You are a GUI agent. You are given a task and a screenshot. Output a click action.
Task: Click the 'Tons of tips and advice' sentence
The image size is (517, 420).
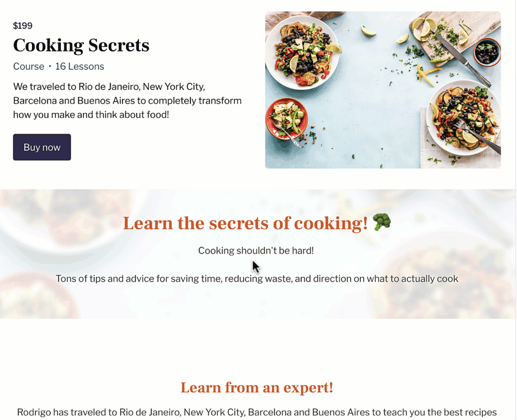pos(257,279)
